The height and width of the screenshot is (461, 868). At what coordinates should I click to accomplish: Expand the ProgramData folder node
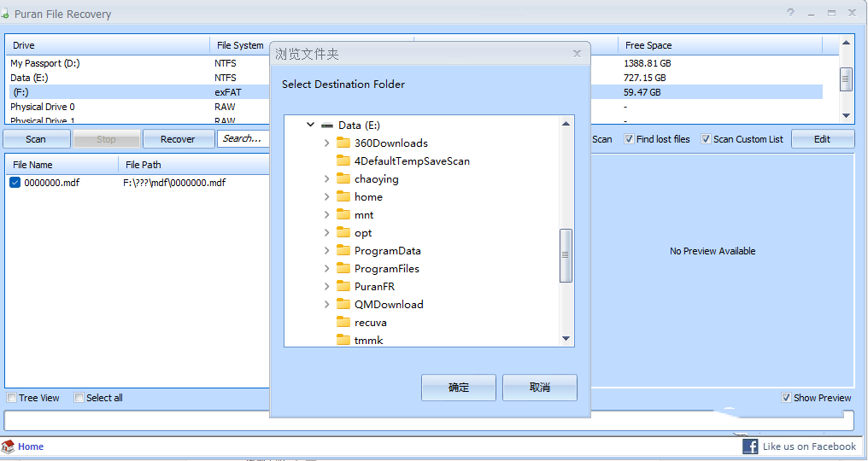[x=326, y=251]
